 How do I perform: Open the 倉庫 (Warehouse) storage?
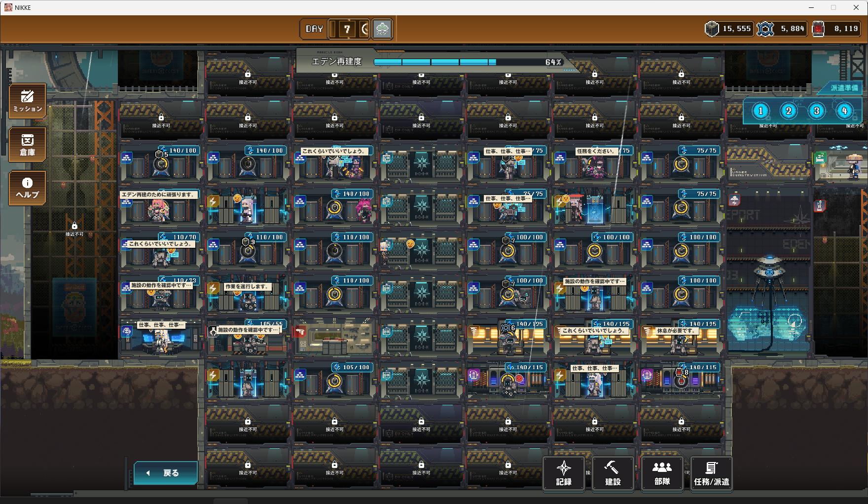[28, 144]
